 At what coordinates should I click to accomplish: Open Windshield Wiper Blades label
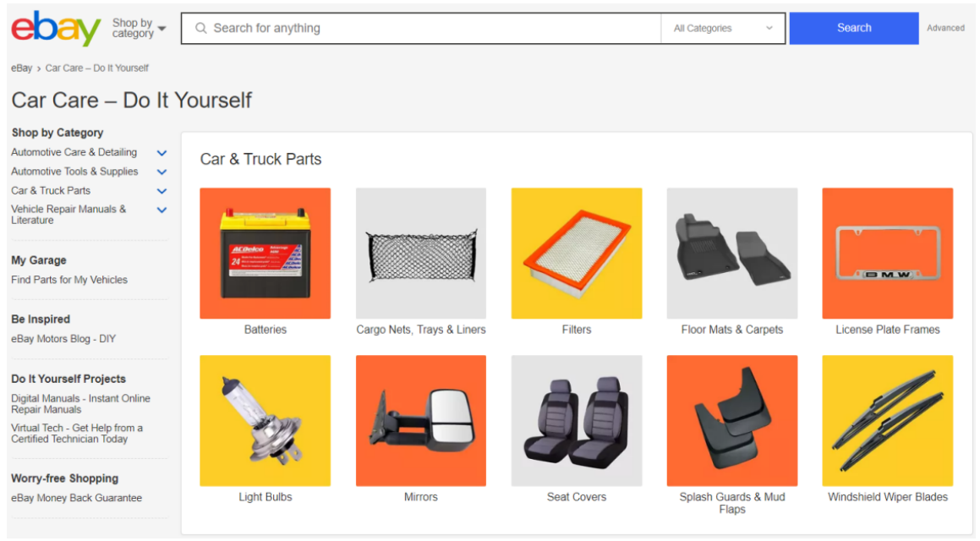[888, 497]
